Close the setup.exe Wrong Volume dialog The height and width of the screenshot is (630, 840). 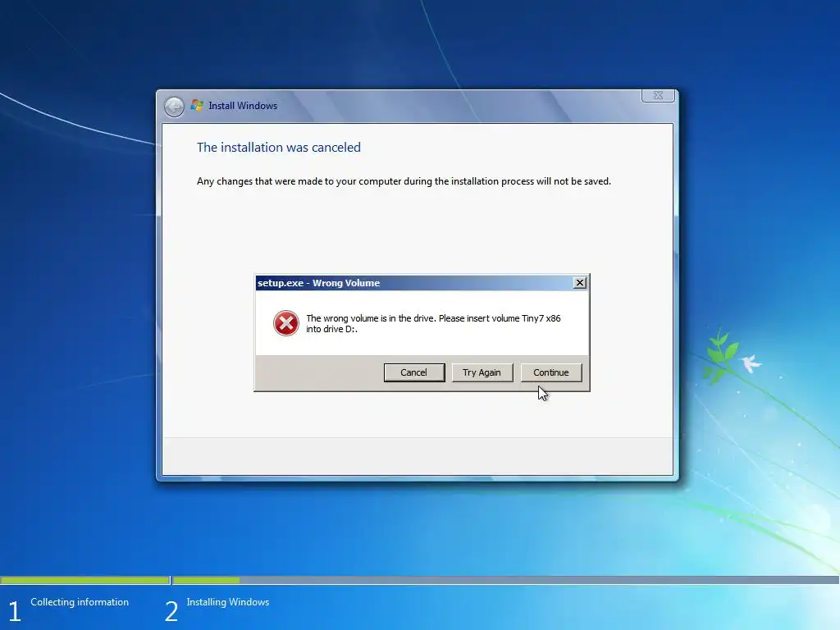point(580,283)
